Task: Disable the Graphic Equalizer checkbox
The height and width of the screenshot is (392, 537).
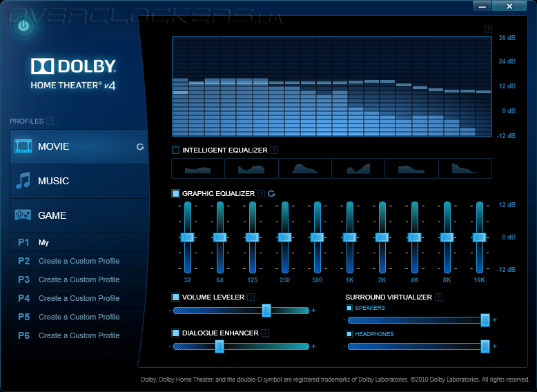Action: [175, 194]
